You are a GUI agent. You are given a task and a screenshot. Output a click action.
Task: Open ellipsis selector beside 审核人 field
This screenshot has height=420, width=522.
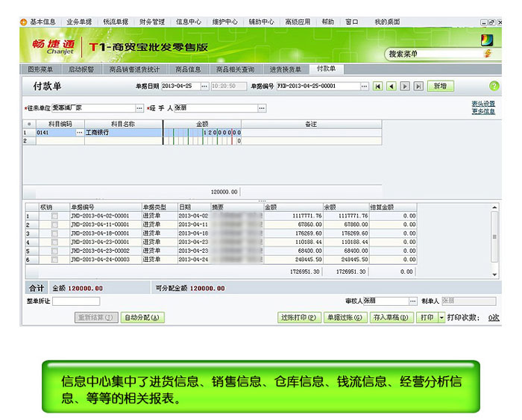pos(413,301)
